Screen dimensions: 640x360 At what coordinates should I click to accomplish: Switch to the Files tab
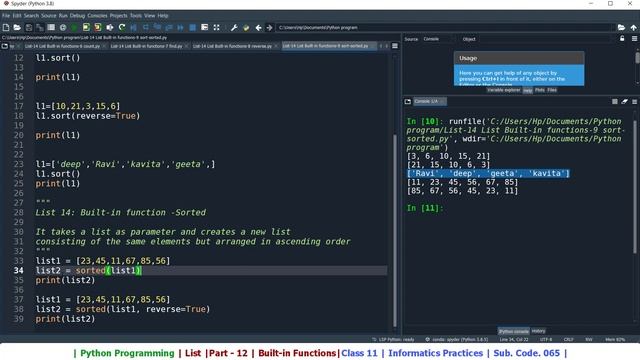552,90
